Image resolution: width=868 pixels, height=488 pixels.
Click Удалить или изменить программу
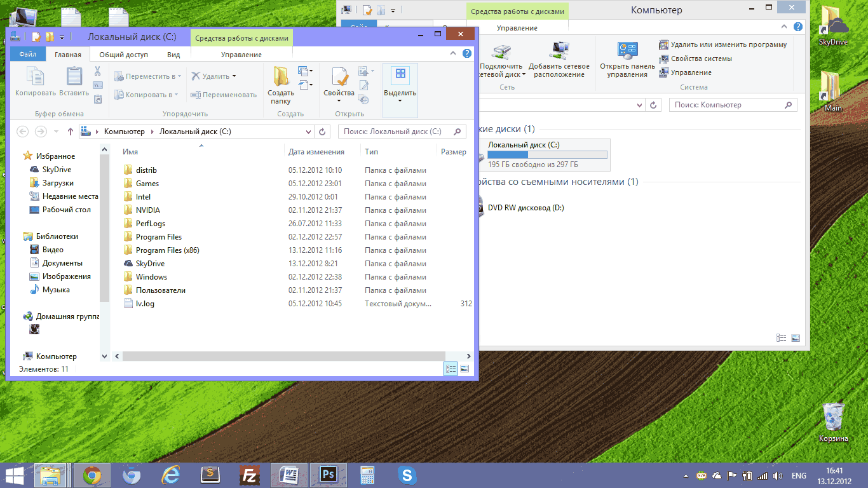coord(723,44)
